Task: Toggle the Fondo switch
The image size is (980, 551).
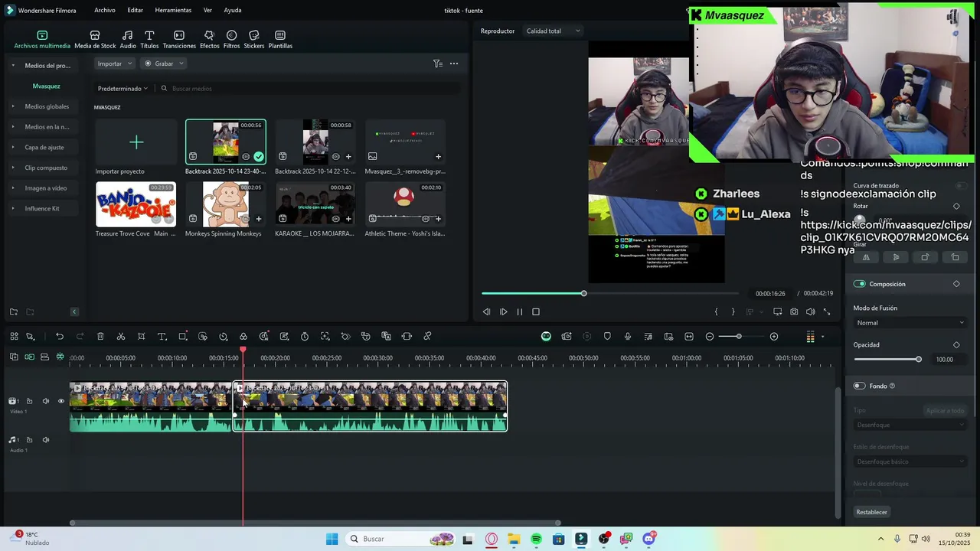Action: click(x=860, y=386)
